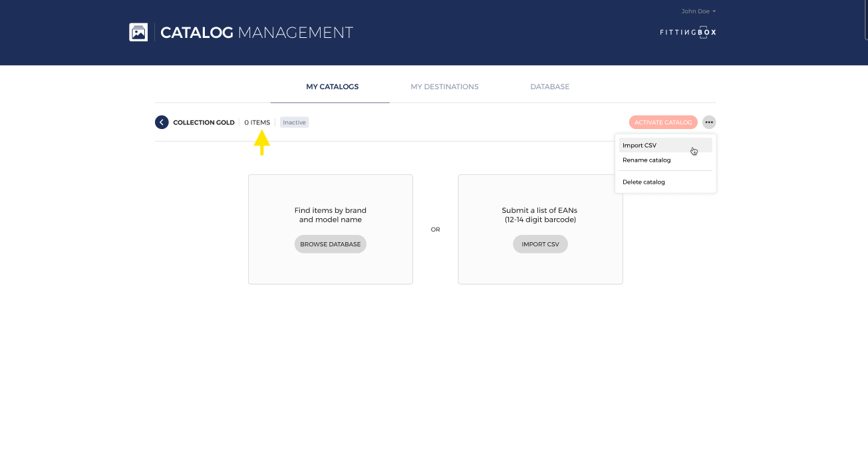Click the FittingBox brand logo
The width and height of the screenshot is (868, 471).
click(x=688, y=33)
